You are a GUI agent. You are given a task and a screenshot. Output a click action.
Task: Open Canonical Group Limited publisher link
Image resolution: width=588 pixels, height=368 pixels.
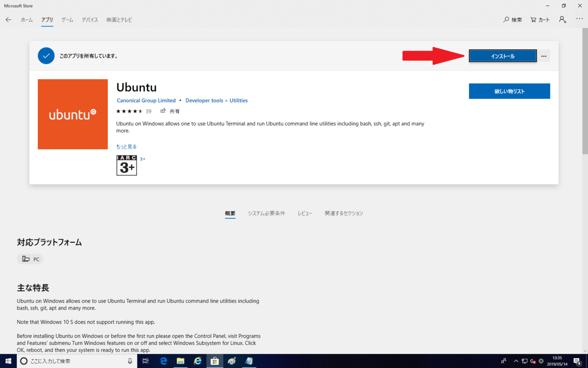(x=146, y=101)
